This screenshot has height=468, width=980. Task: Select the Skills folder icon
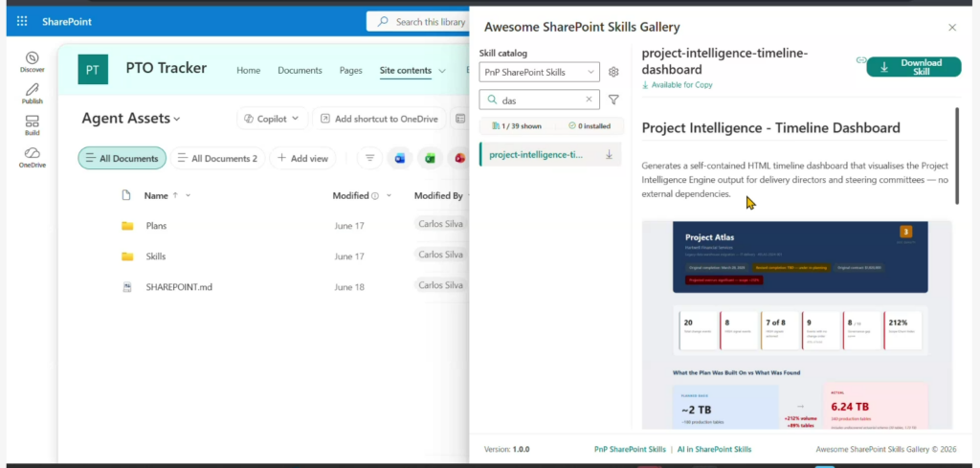pyautogui.click(x=127, y=256)
